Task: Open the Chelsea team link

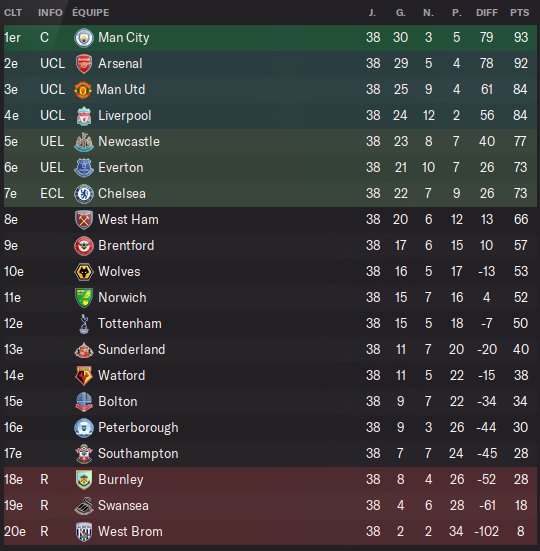Action: click(122, 194)
